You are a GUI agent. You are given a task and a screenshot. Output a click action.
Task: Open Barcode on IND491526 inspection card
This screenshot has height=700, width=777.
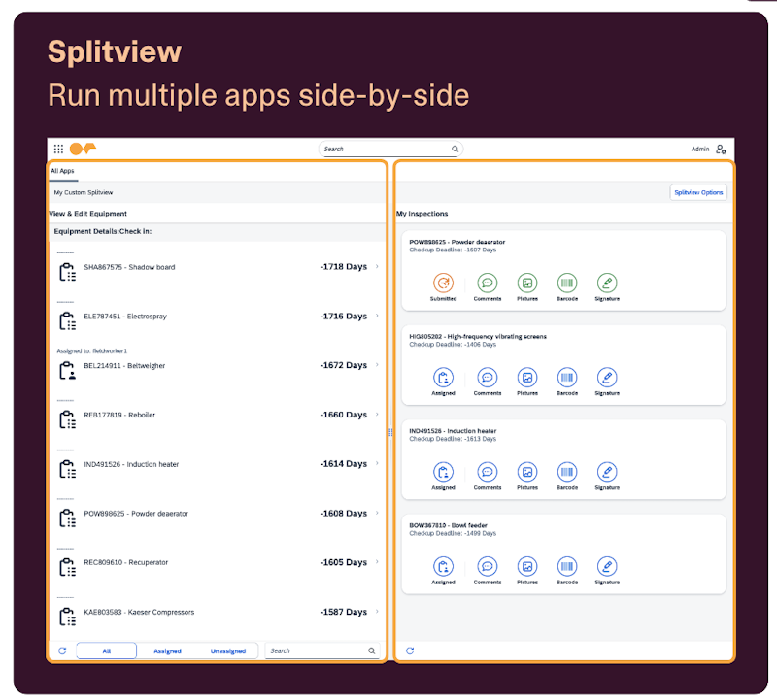click(x=567, y=472)
